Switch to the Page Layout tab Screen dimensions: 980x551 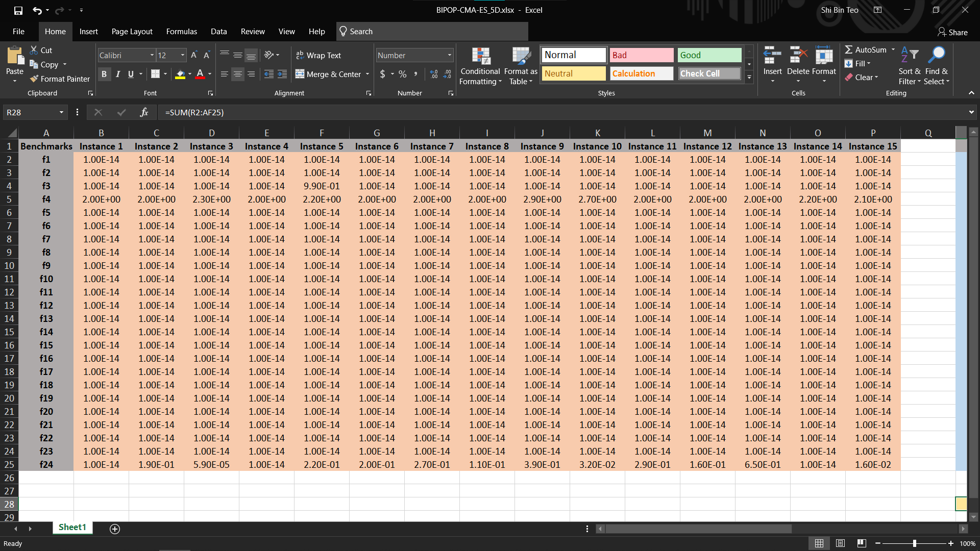pos(132,32)
